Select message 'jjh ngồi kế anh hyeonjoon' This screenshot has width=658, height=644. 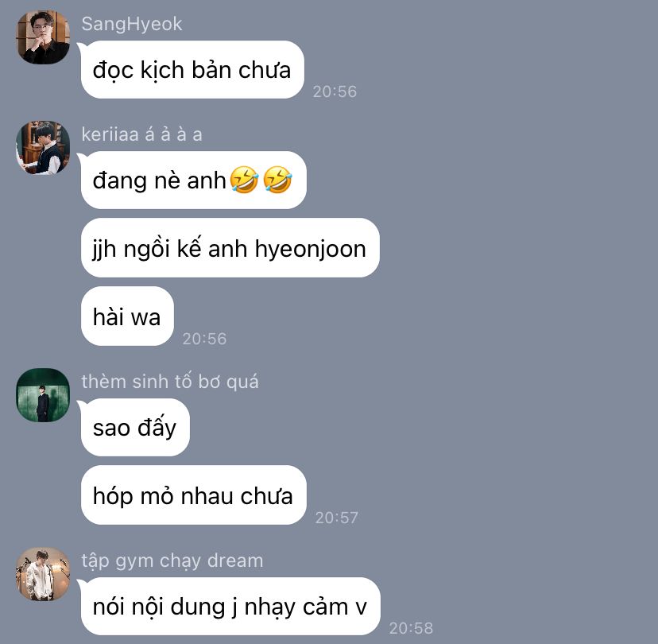click(230, 248)
